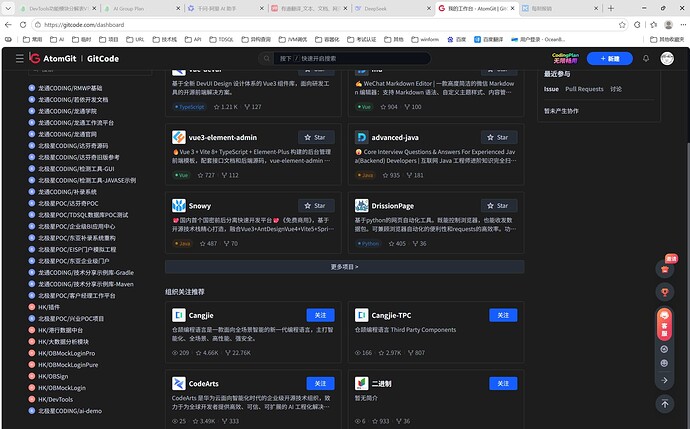Viewport: 690px width, 429px height.
Task: Click the vue3-element-admin project logo
Action: click(179, 137)
